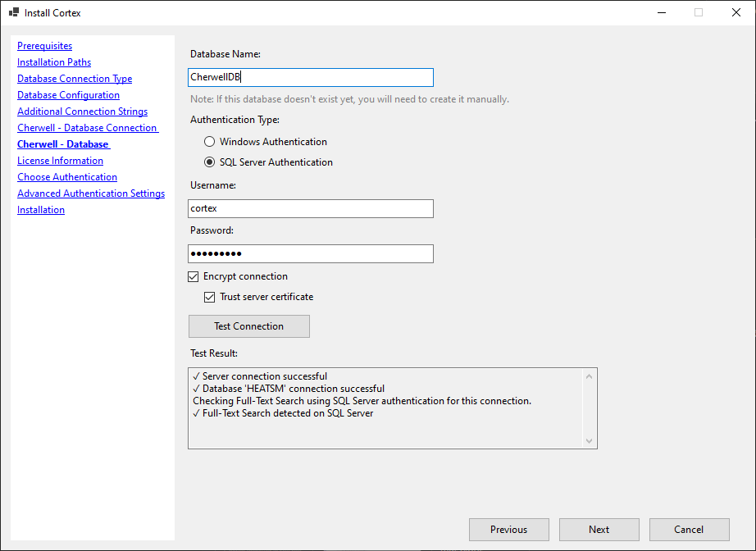This screenshot has width=756, height=551.
Task: Open the Prerequisites step
Action: click(44, 45)
